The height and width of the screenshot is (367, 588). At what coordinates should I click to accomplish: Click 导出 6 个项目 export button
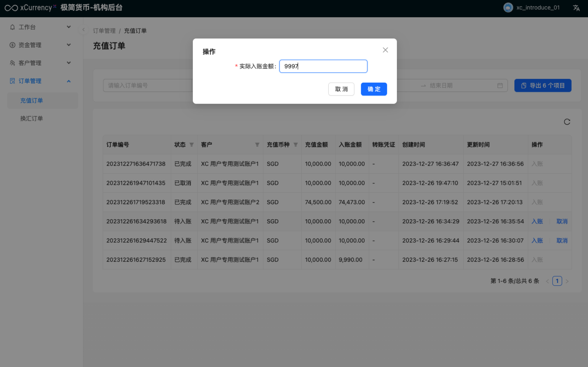(x=543, y=85)
